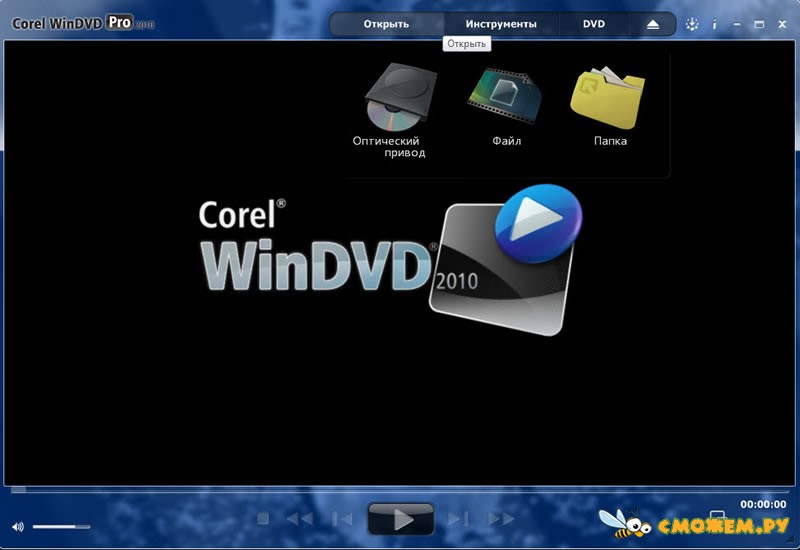Click the Corel WinDVD Pro title logo

point(83,23)
